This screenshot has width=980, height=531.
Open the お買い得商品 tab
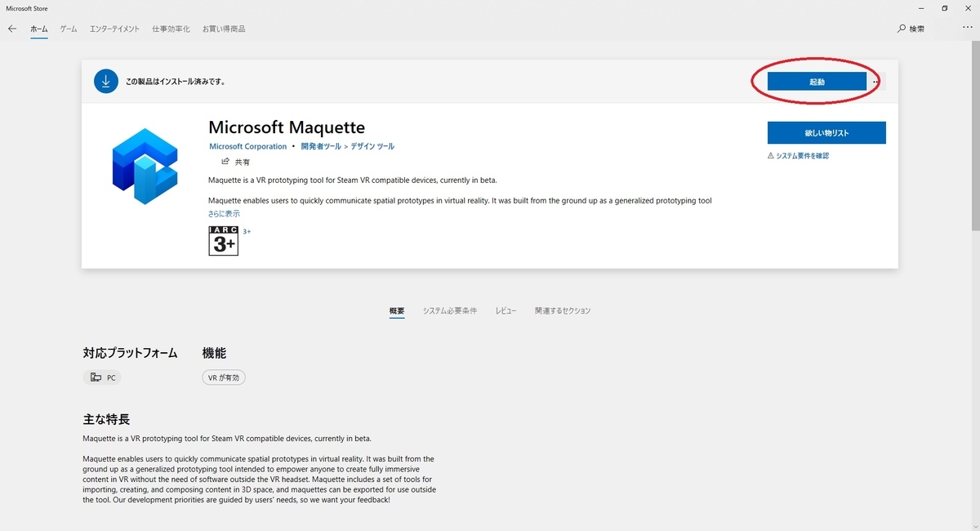click(224, 29)
